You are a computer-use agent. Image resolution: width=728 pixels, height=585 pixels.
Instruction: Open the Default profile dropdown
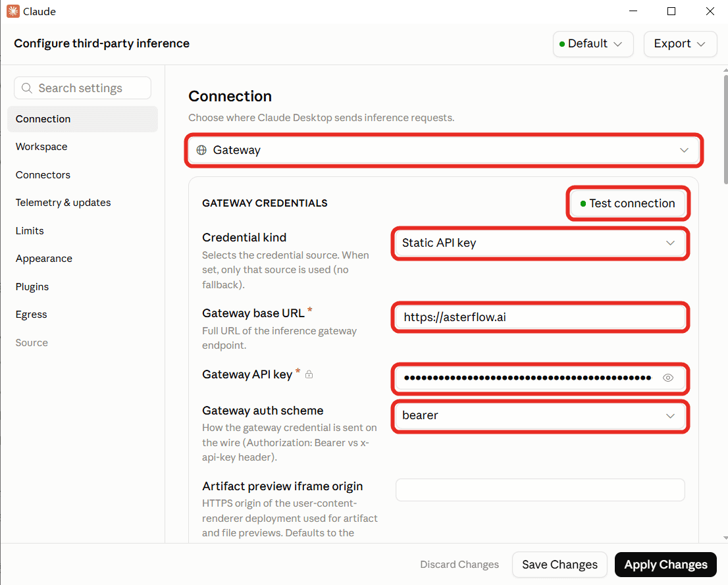(593, 44)
